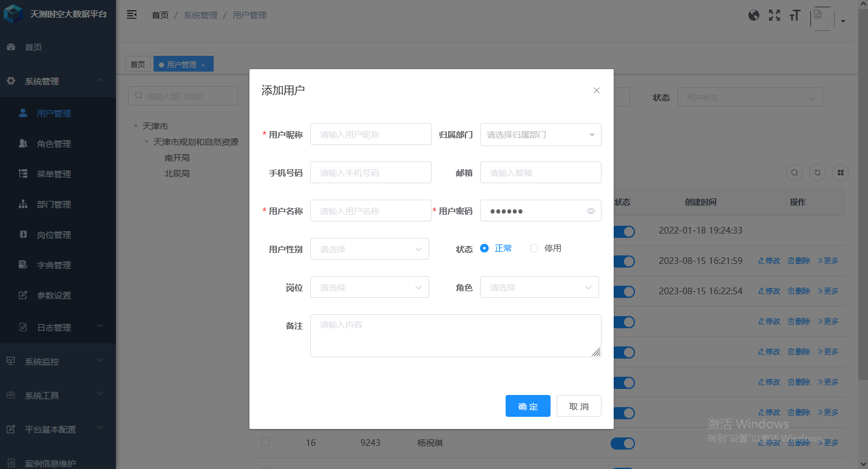Check the checkbox beside user ID 16
868x469 pixels.
pos(265,442)
